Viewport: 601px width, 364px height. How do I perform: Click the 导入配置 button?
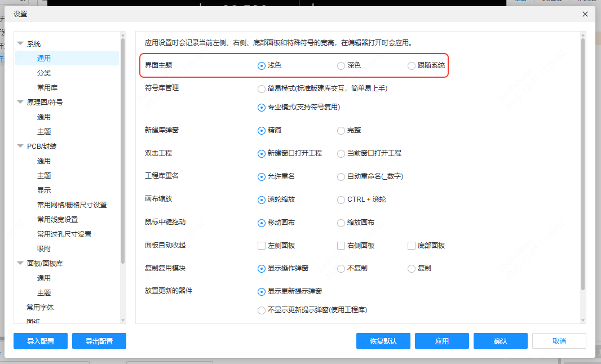coord(40,341)
